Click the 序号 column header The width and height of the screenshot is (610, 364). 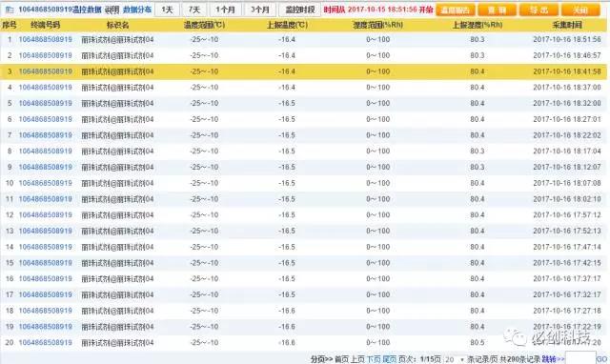pyautogui.click(x=10, y=26)
